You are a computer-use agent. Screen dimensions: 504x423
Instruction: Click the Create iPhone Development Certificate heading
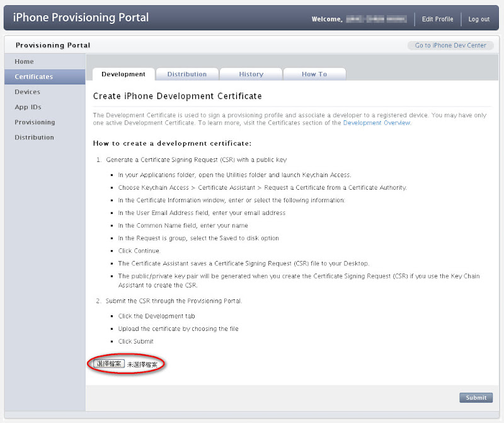177,96
